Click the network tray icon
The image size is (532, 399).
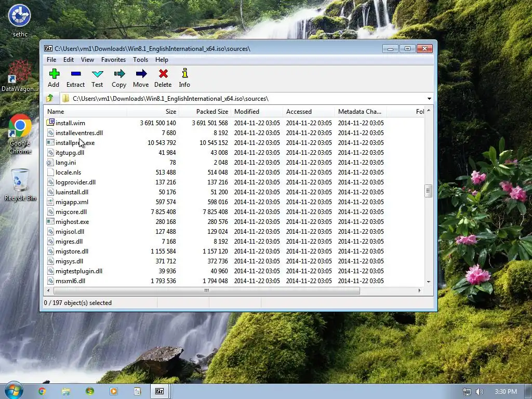coord(467,392)
